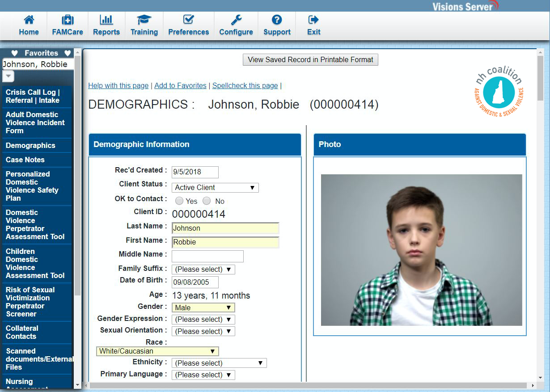Screen dimensions: 550x392
Task: Open Support question mark icon
Action: pyautogui.click(x=277, y=20)
